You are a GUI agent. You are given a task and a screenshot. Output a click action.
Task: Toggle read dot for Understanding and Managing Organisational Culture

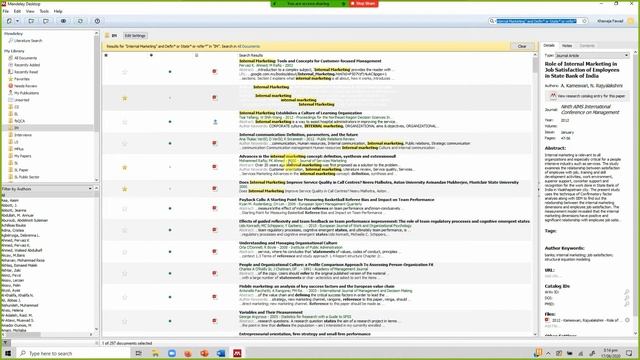(170, 252)
